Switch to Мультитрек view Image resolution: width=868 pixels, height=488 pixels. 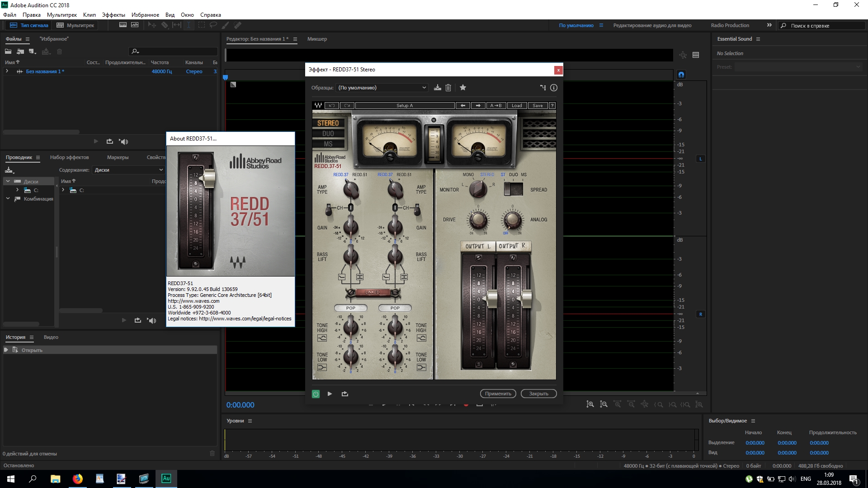[x=75, y=25]
